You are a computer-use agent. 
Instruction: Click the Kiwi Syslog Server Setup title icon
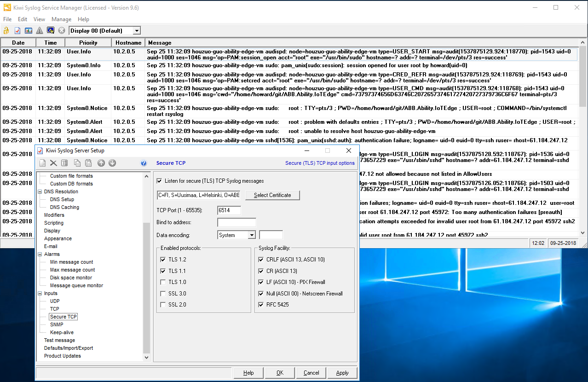pyautogui.click(x=40, y=150)
